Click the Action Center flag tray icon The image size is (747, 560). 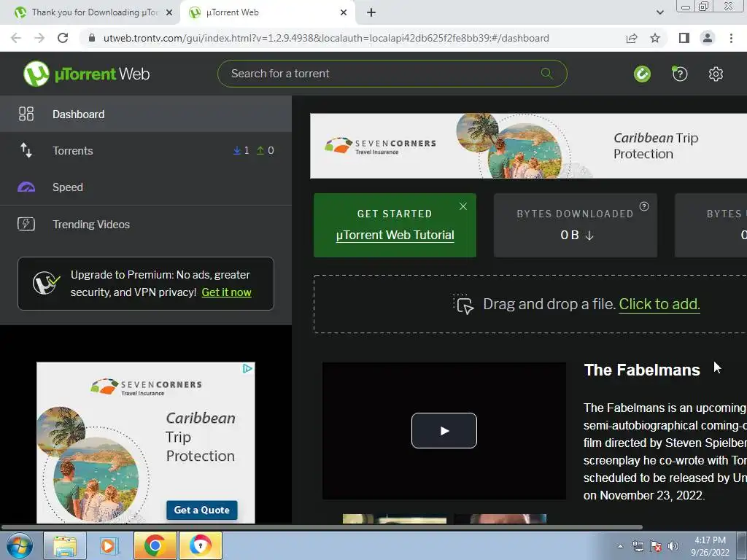tap(656, 546)
